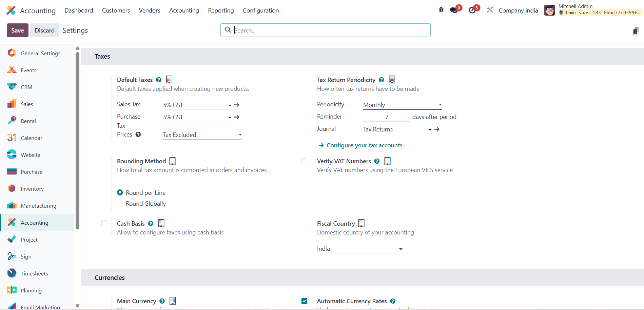Enable the Cash Basis checkbox
Screen dimensions: 644x310
click(104, 224)
